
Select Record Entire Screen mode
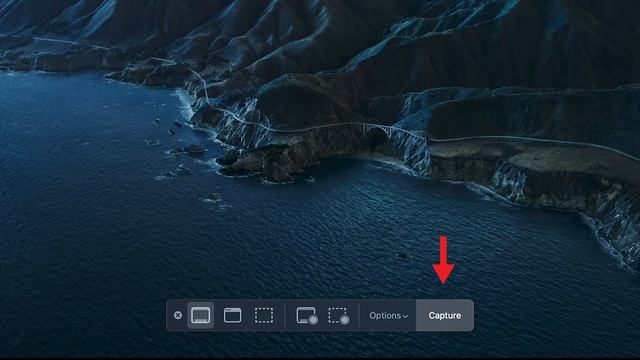pos(307,316)
